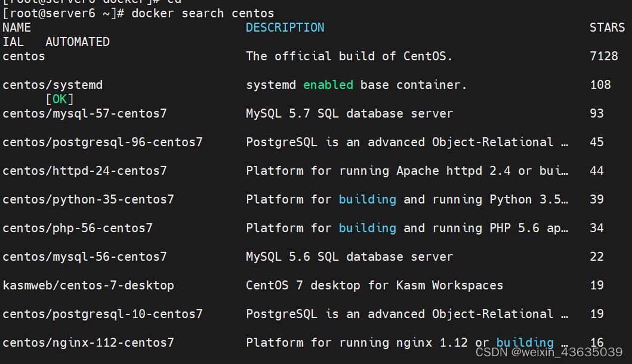Click the 93 stars value

[597, 113]
